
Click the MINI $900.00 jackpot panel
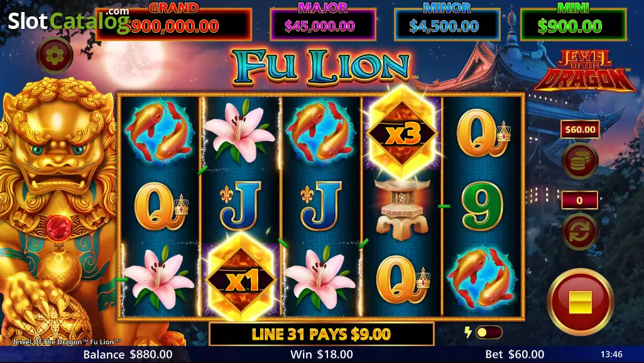coord(574,25)
